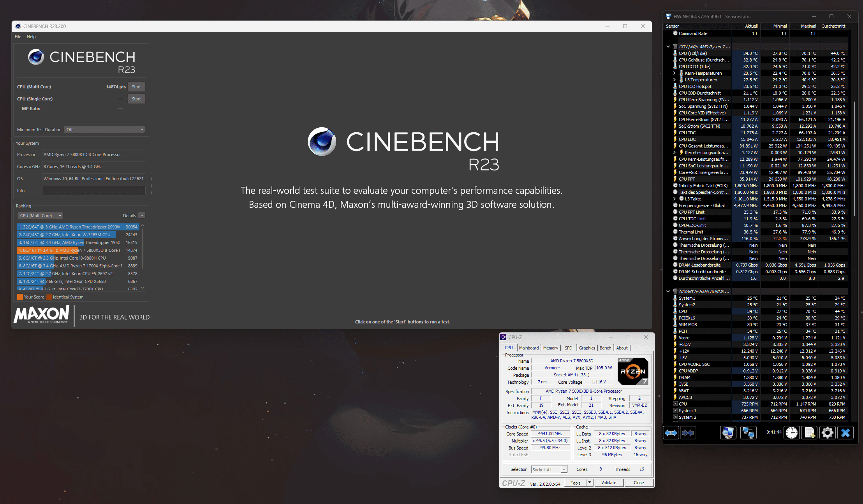863x504 pixels.
Task: Open the File menu in Cinebench
Action: click(x=18, y=37)
